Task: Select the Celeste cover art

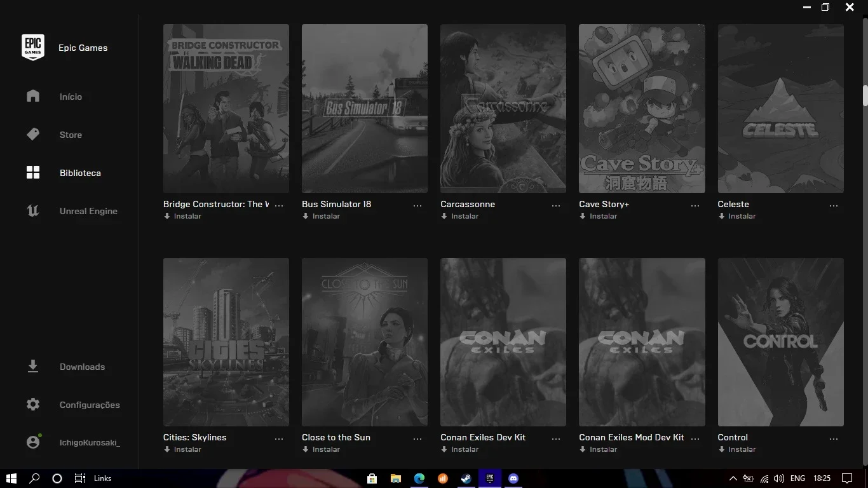Action: [x=781, y=109]
